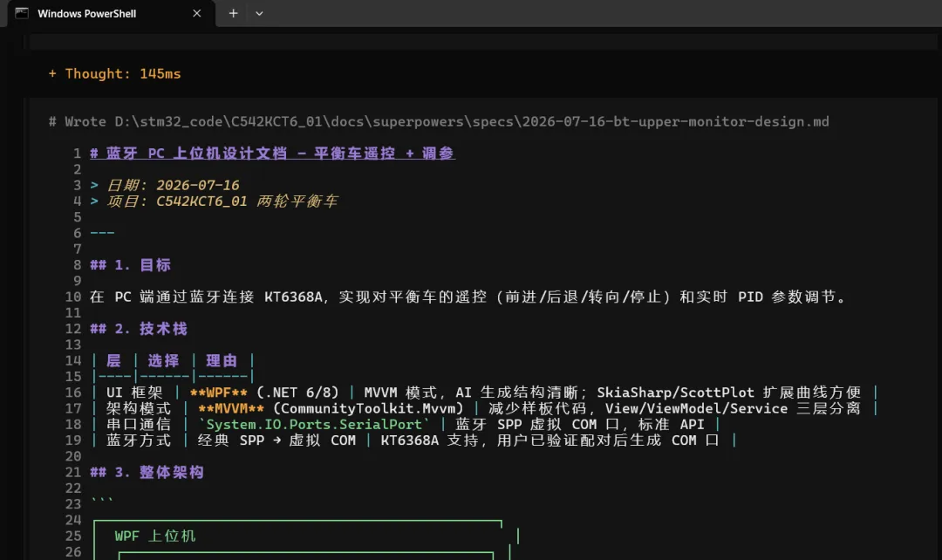Click the line mentioning KT6368A 蓝牙连接

point(468,297)
